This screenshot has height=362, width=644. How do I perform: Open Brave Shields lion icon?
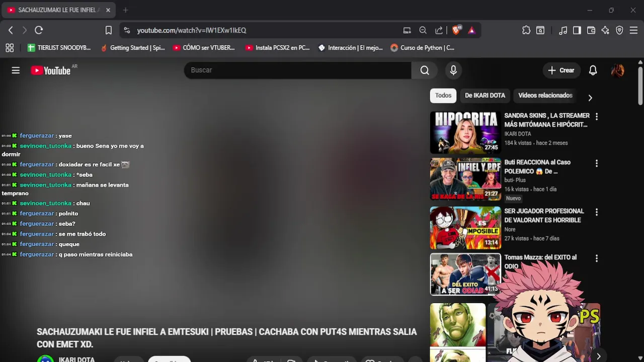coord(456,30)
